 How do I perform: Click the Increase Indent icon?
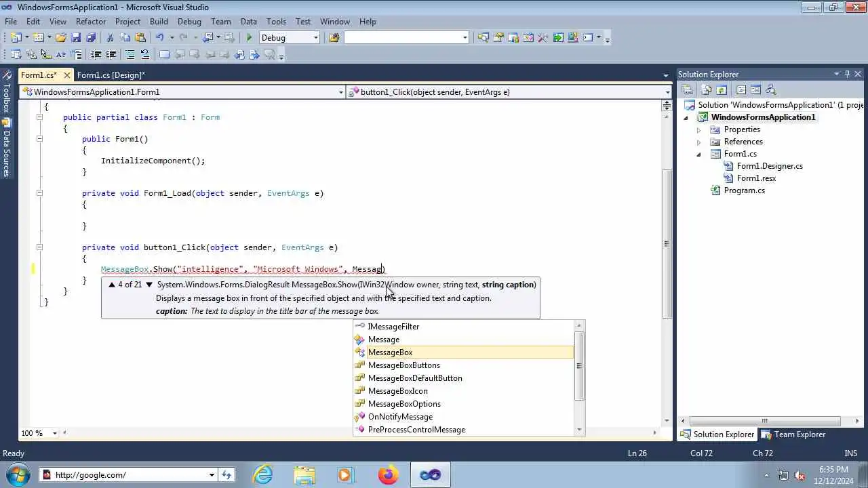pyautogui.click(x=111, y=55)
